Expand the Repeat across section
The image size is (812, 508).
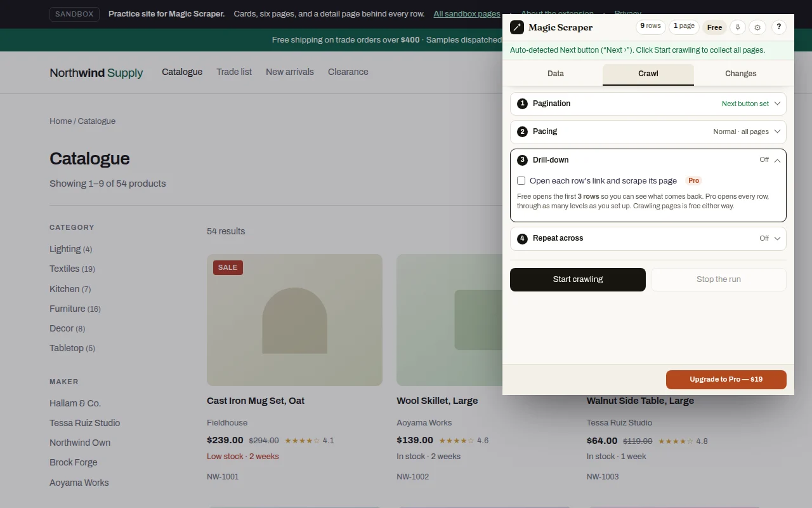click(648, 239)
